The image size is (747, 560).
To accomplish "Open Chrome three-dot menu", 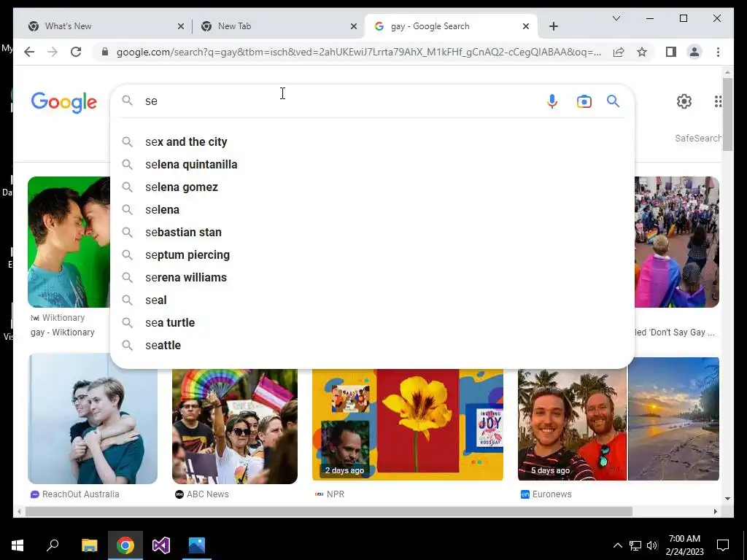I will pyautogui.click(x=718, y=52).
